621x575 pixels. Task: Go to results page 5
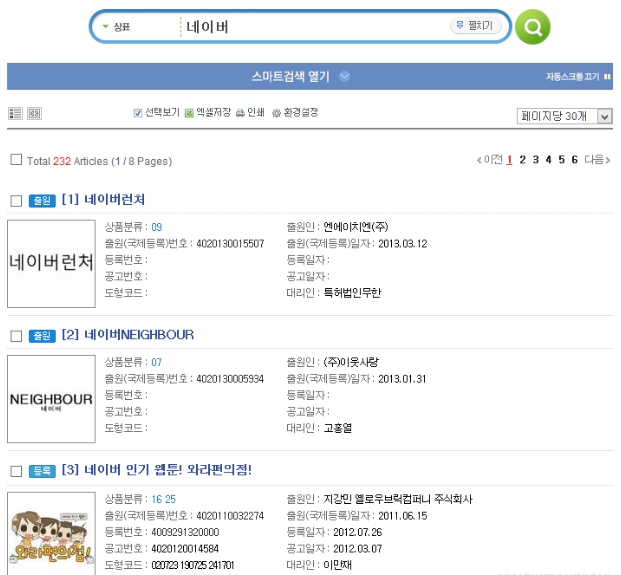tap(562, 160)
